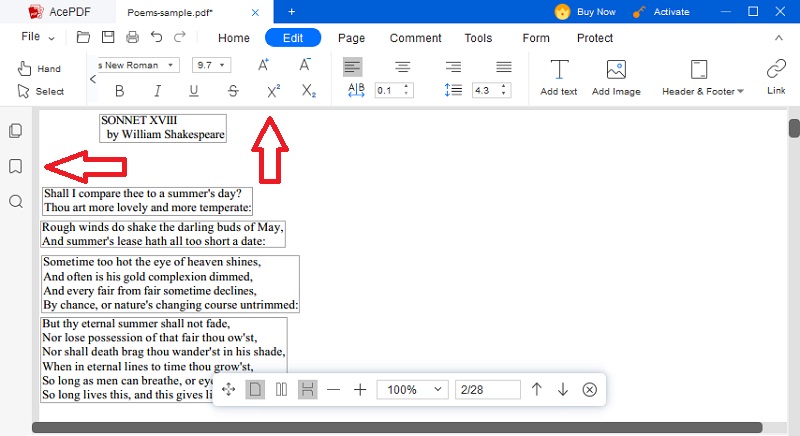Center align text
Screen dimensions: 800x436
pyautogui.click(x=403, y=66)
